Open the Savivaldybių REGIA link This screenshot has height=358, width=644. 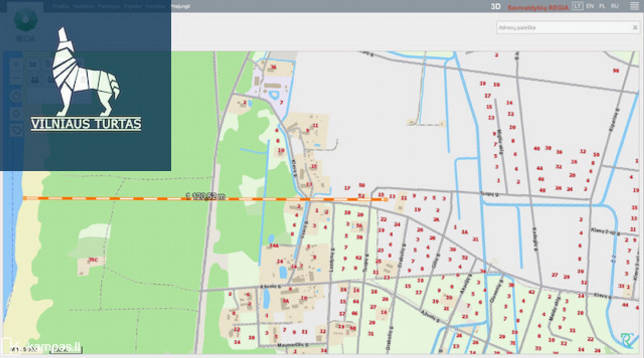tap(538, 7)
